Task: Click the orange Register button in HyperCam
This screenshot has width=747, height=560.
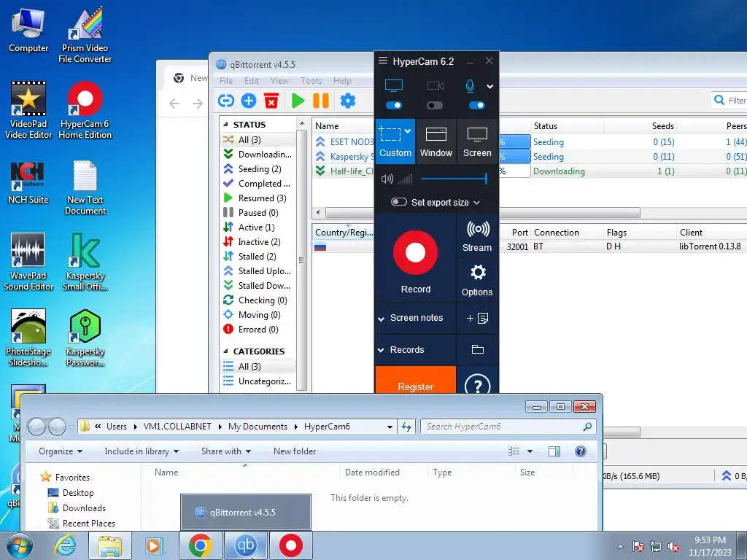Action: (x=415, y=380)
